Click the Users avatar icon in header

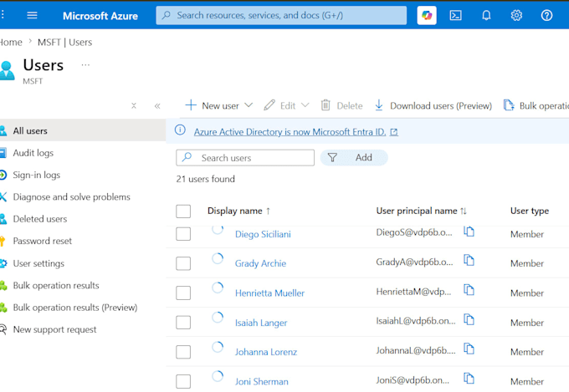point(7,70)
